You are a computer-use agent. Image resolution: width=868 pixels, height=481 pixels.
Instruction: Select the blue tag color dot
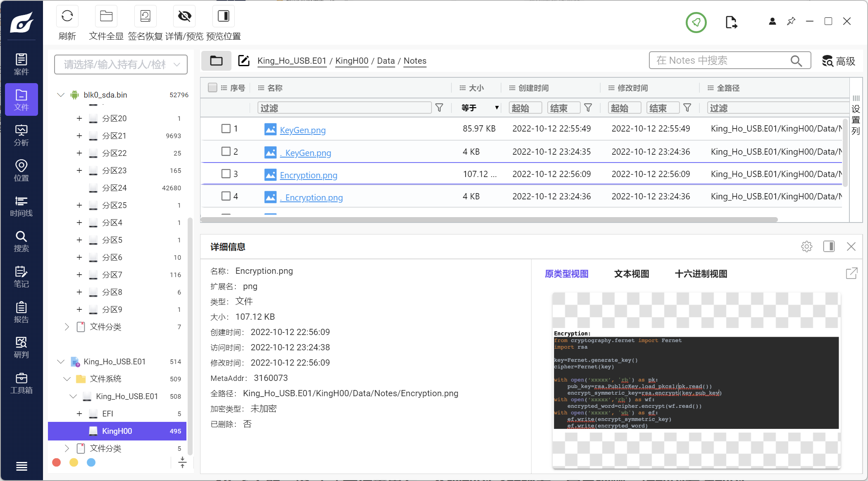pos(91,462)
